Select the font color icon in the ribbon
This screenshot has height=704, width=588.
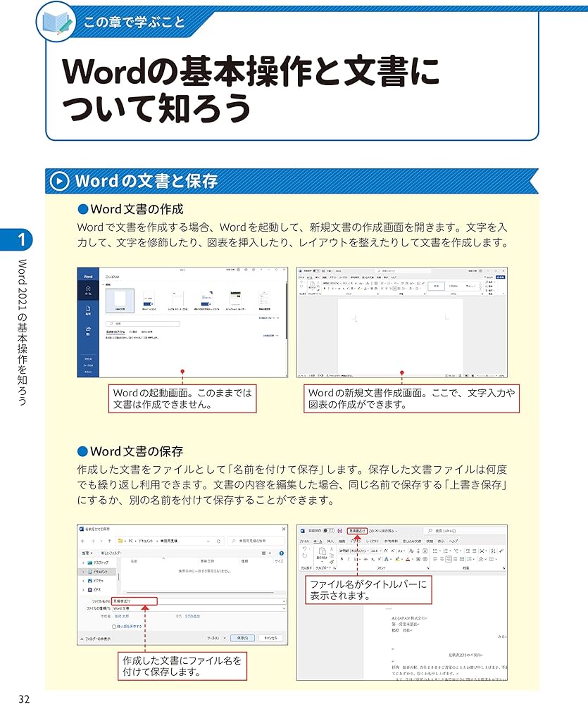pyautogui.click(x=408, y=558)
